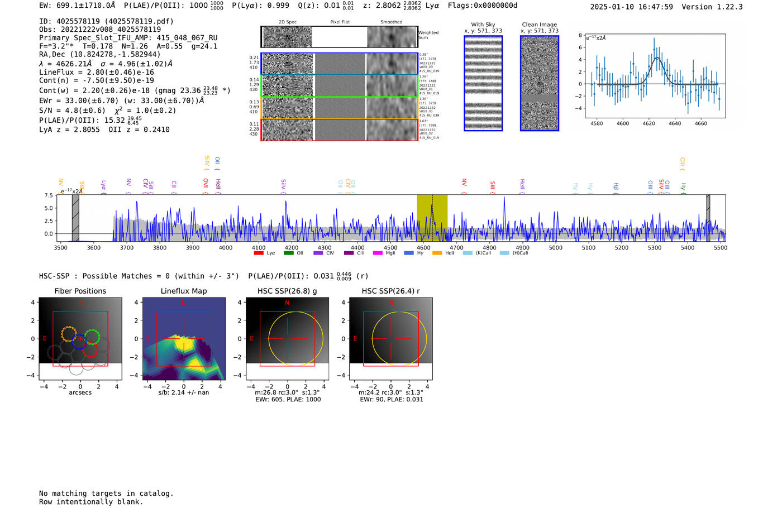Click the 'No matching targets in catalog.' message
Screen dimensions: 782x532
[x=106, y=493]
